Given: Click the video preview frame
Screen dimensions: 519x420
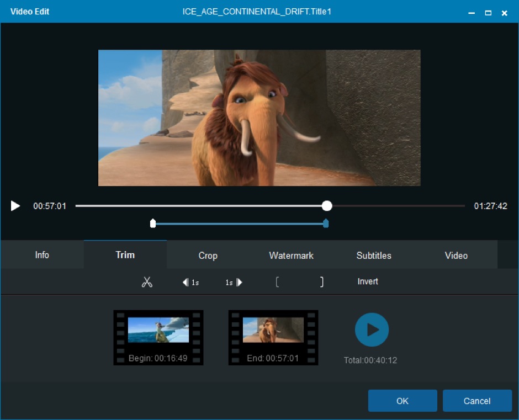Looking at the screenshot, I should [259, 118].
